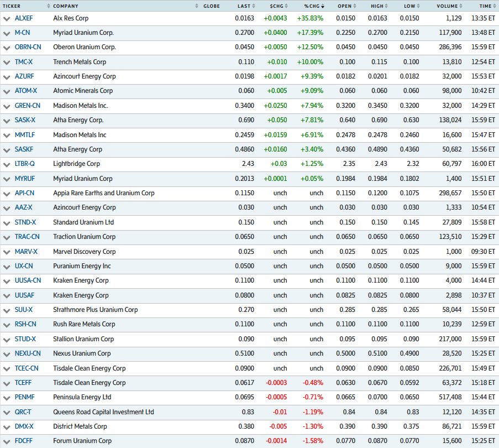This screenshot has height=448, width=499.
Task: Open the M-CN ticker link
Action: (22, 33)
